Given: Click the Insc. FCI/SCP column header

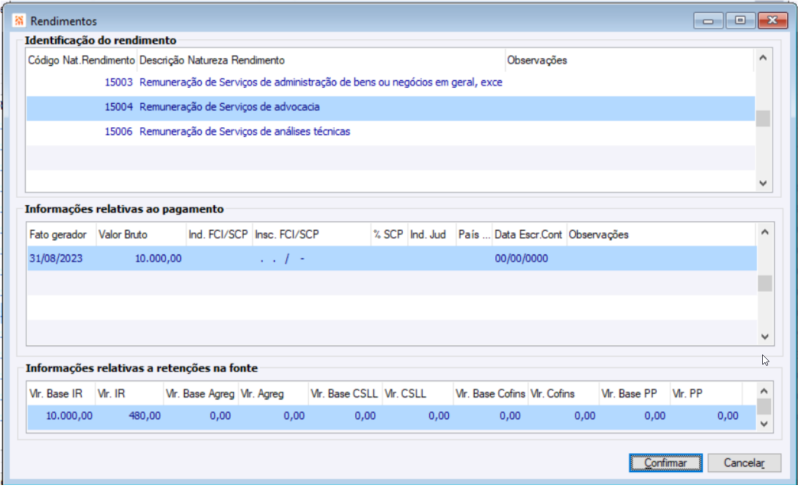Looking at the screenshot, I should point(311,235).
